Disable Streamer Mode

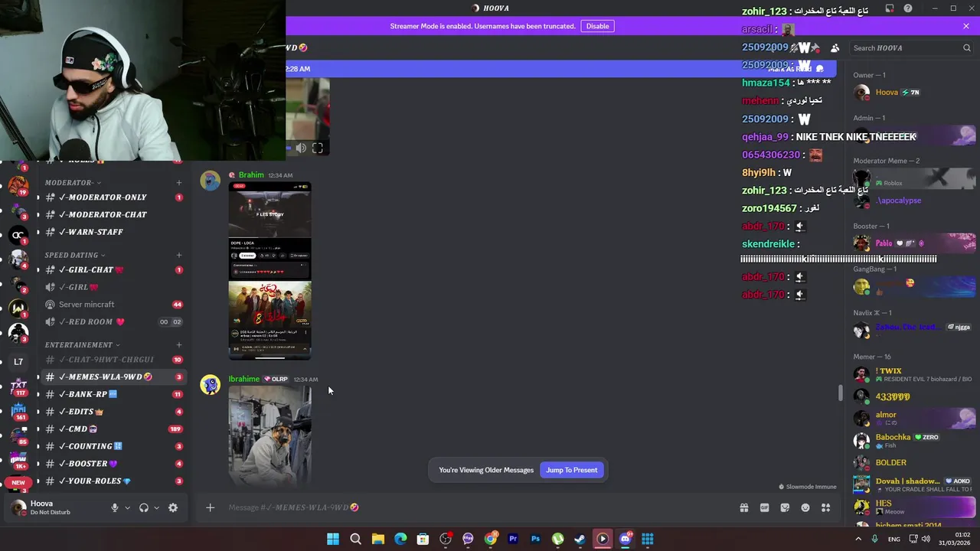[x=597, y=26]
